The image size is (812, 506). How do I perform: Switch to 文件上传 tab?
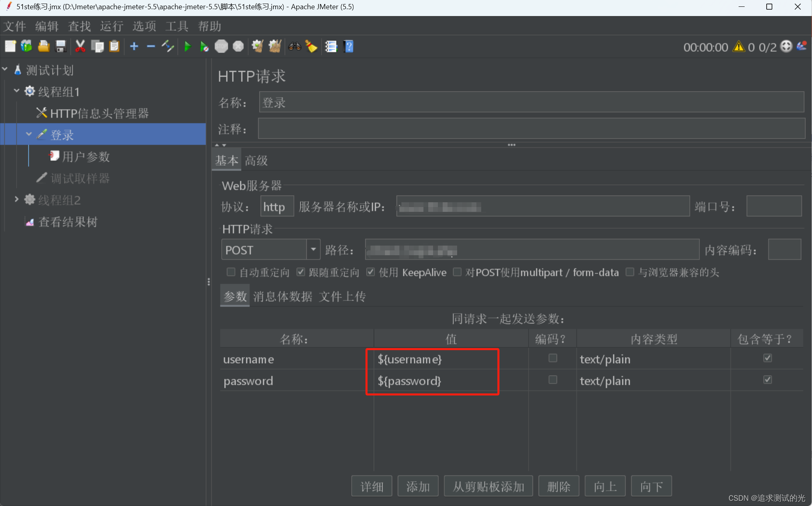[x=342, y=297]
